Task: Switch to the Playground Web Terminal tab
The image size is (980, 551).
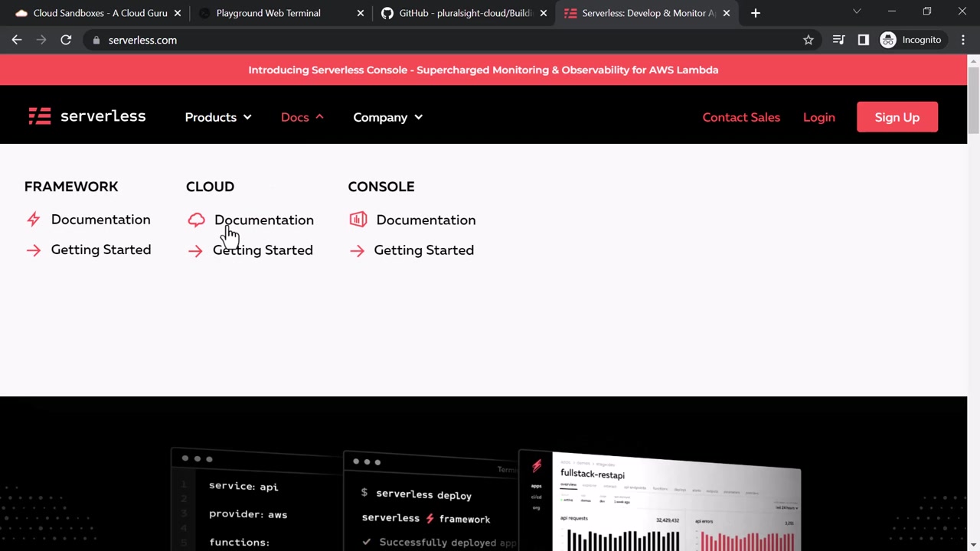Action: [268, 13]
